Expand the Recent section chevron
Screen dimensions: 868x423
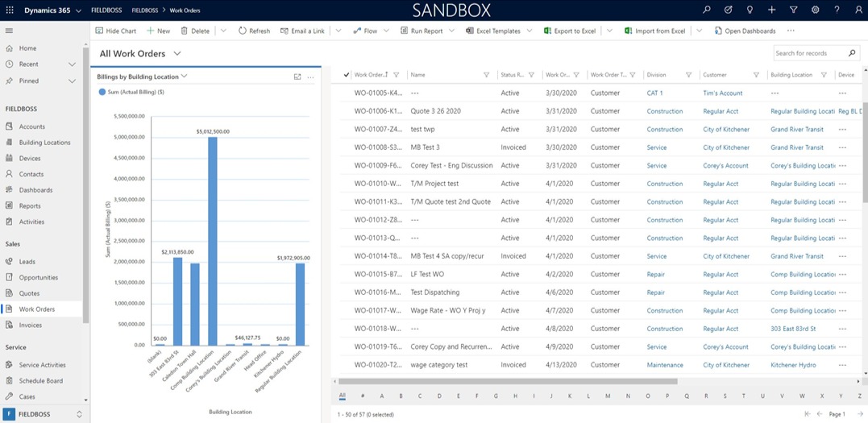(x=72, y=64)
